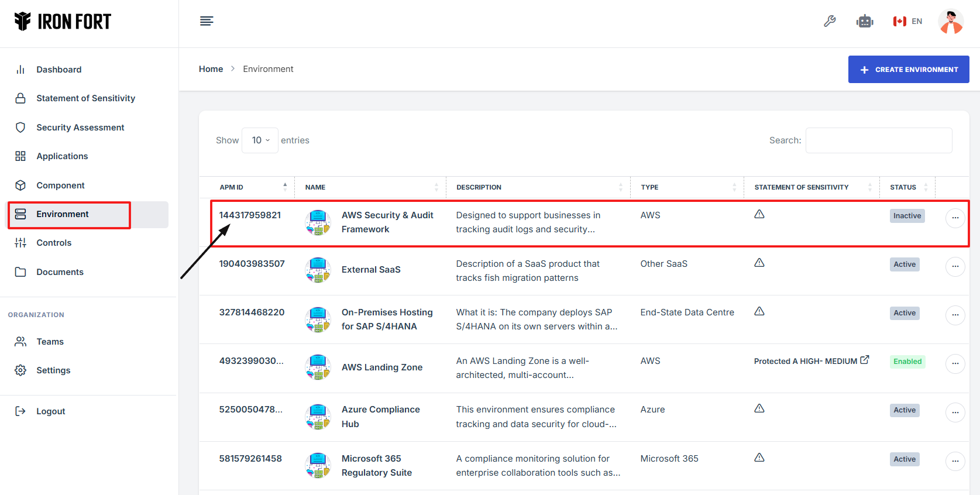
Task: Click AWS Security & Audit Framework thumbnail
Action: (x=318, y=222)
